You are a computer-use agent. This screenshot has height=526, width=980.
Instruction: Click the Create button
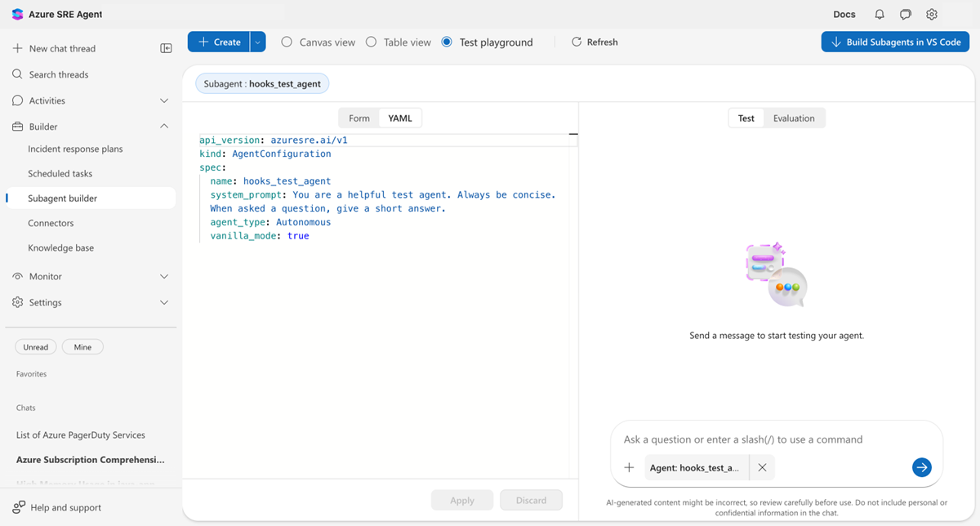[218, 42]
